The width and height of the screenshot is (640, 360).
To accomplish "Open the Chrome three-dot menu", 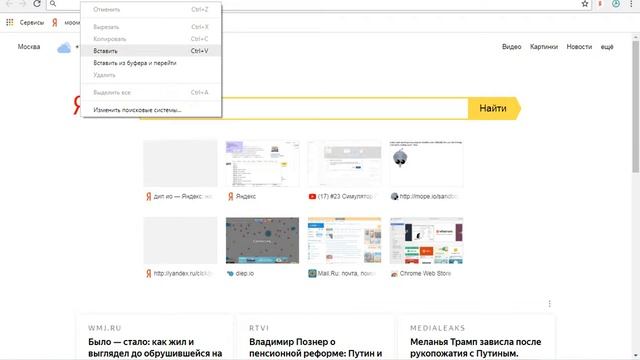I will [x=631, y=4].
